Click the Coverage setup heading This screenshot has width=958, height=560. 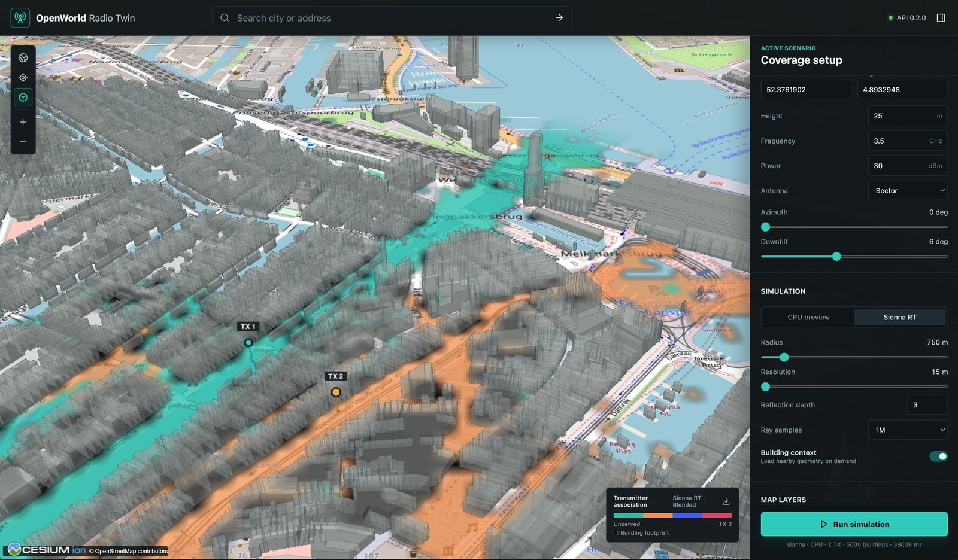[x=801, y=60]
